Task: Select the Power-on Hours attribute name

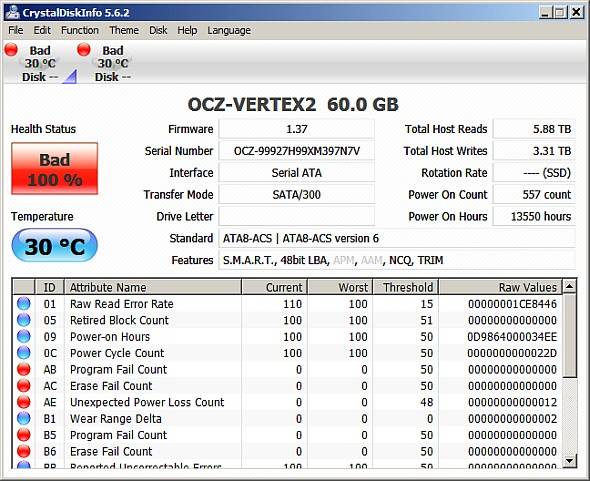Action: point(110,336)
